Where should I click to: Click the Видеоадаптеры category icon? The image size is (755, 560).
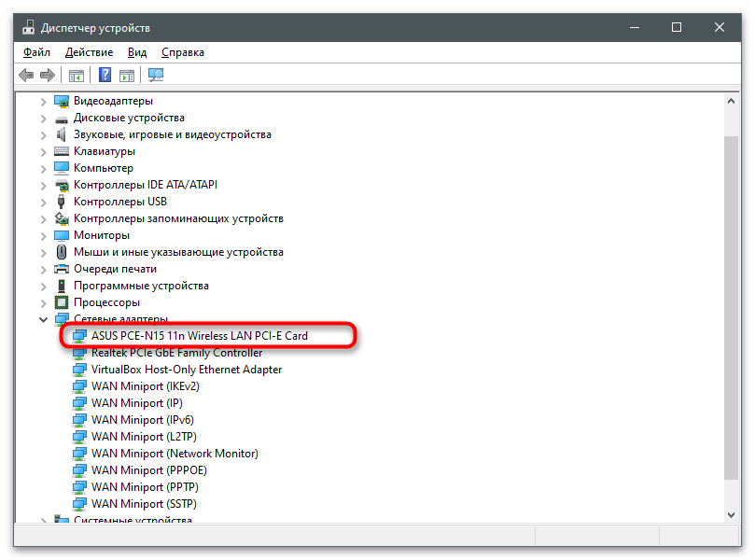(62, 101)
